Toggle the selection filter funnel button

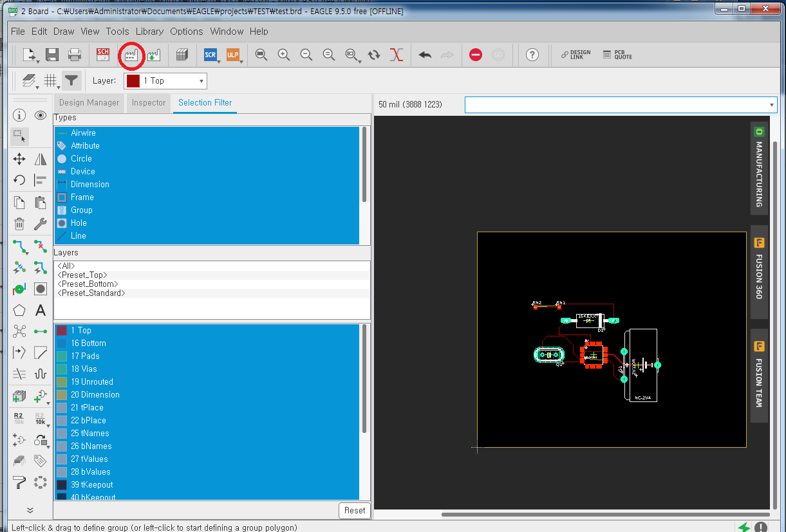pyautogui.click(x=71, y=80)
